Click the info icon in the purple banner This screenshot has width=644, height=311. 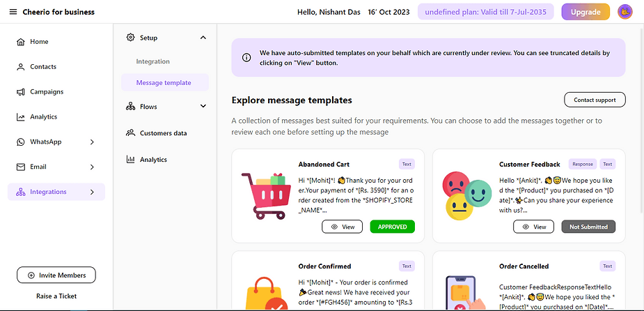(x=246, y=58)
